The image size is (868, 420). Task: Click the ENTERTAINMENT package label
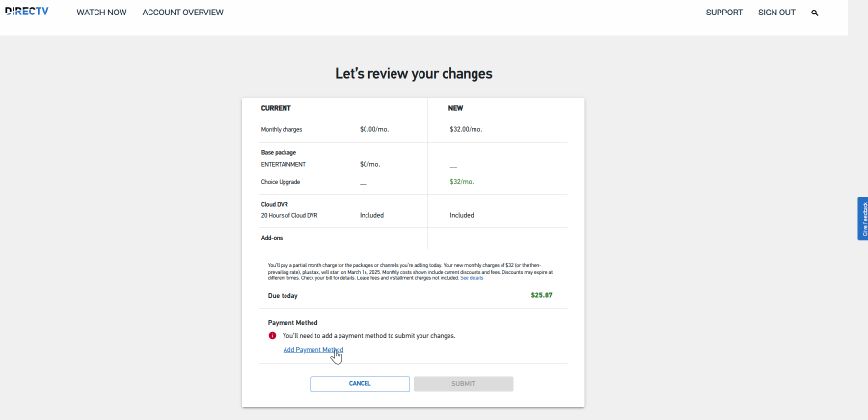(284, 164)
